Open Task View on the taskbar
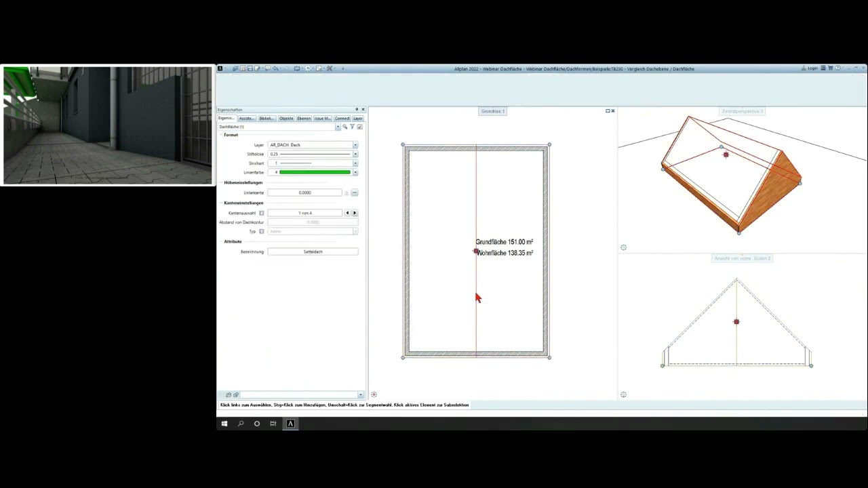 point(273,424)
